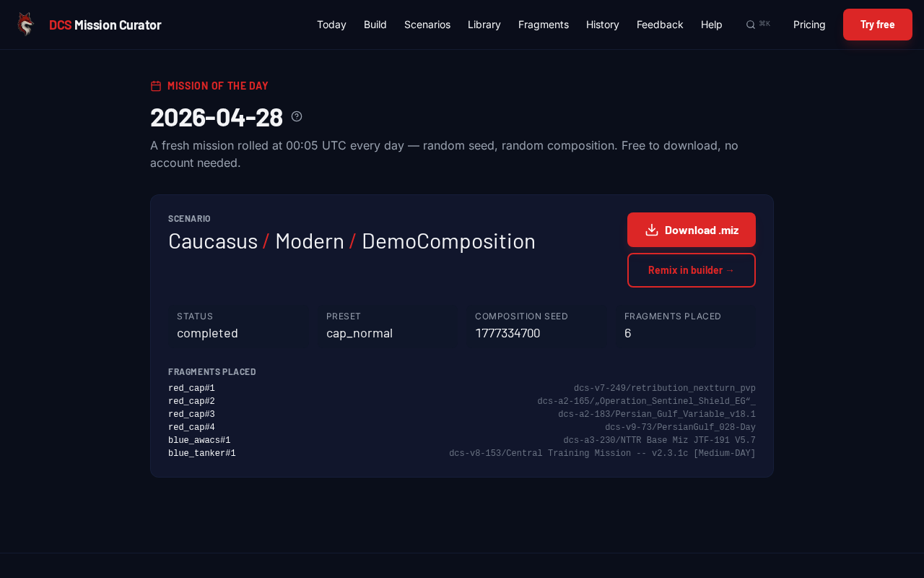Open the Build menu item
This screenshot has height=578, width=924.
click(x=375, y=25)
